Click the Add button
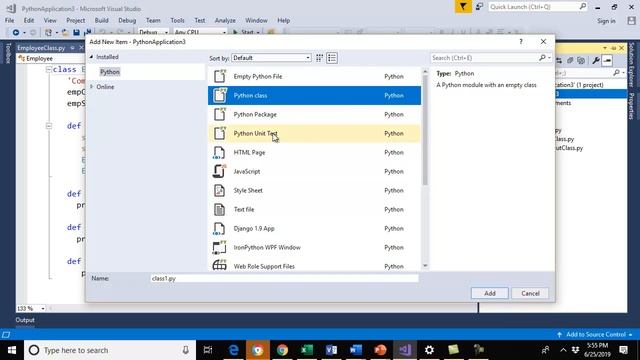The image size is (640, 360). [490, 293]
